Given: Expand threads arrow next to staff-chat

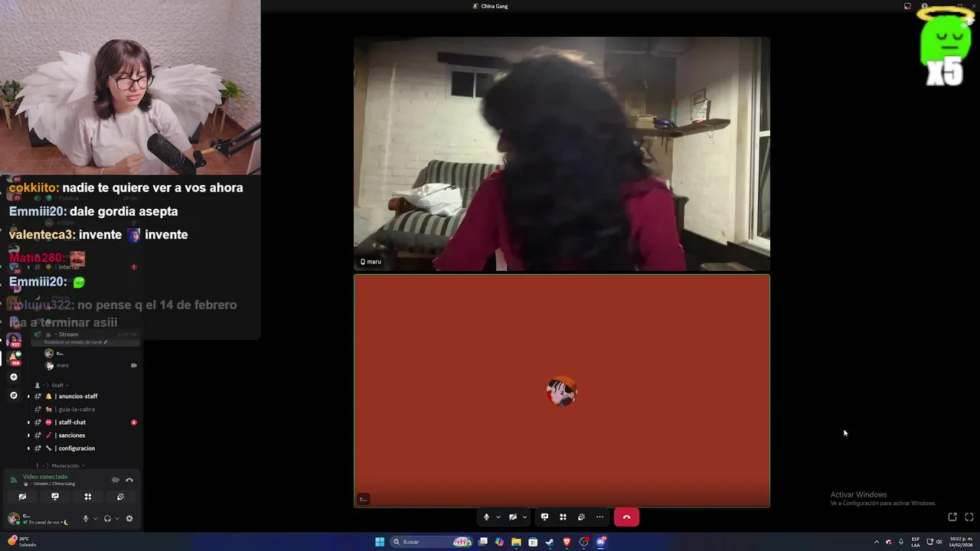Looking at the screenshot, I should click(29, 422).
